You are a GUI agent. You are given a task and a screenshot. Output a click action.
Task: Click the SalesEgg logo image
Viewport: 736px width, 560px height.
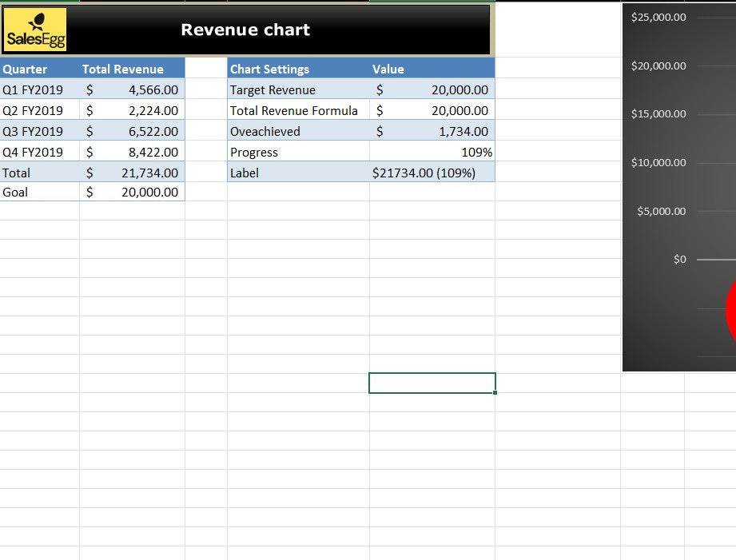(36, 30)
